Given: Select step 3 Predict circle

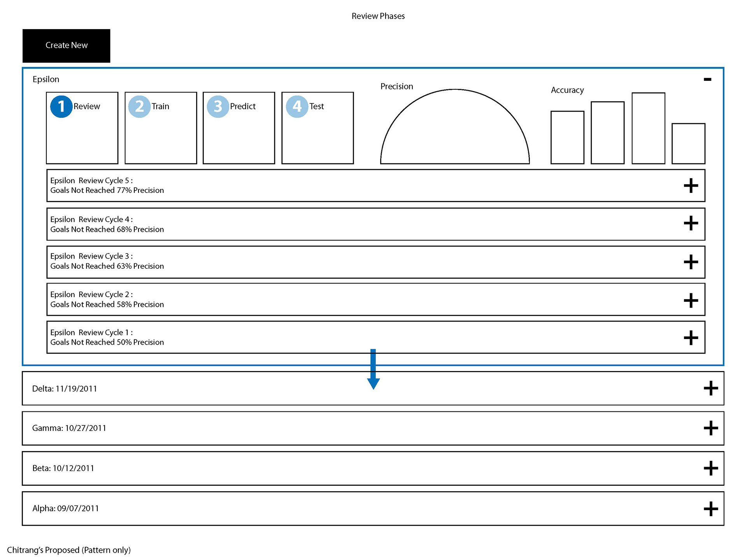Looking at the screenshot, I should (218, 106).
